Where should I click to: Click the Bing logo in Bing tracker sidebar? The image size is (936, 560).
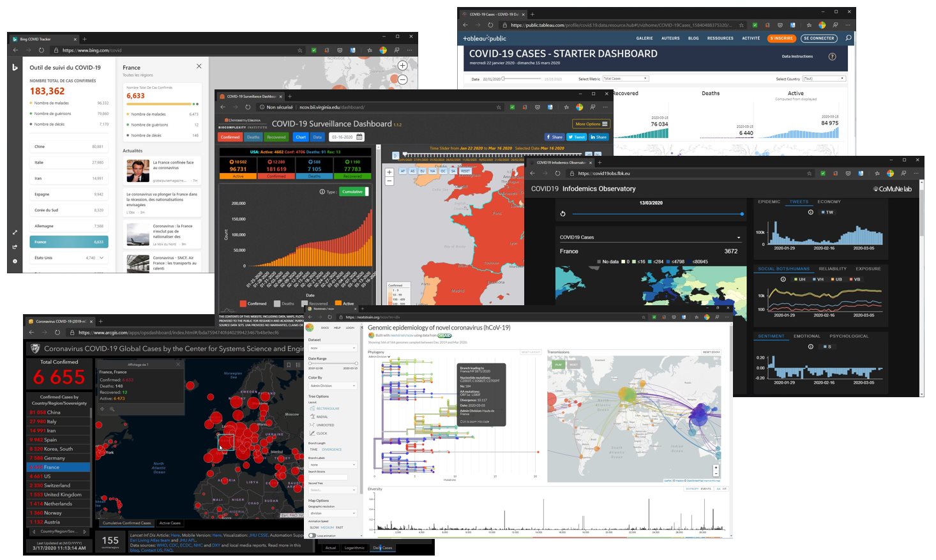pos(15,67)
